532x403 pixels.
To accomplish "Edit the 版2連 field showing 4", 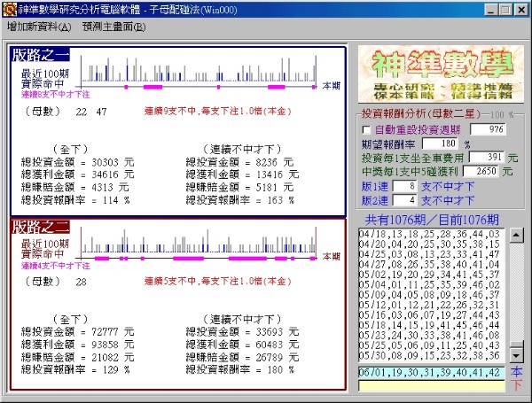I will pos(404,200).
